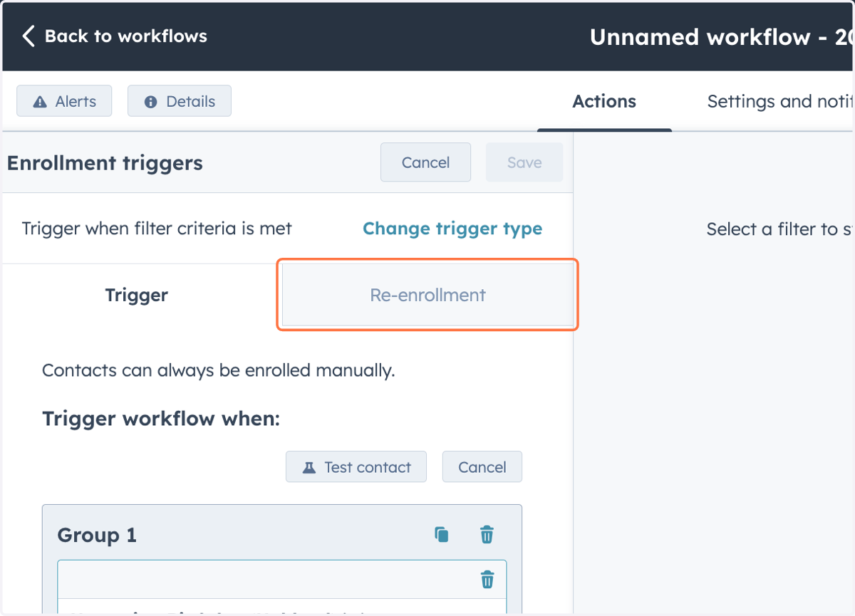Click the back chevron arrow icon
The image size is (855, 616).
pos(28,36)
